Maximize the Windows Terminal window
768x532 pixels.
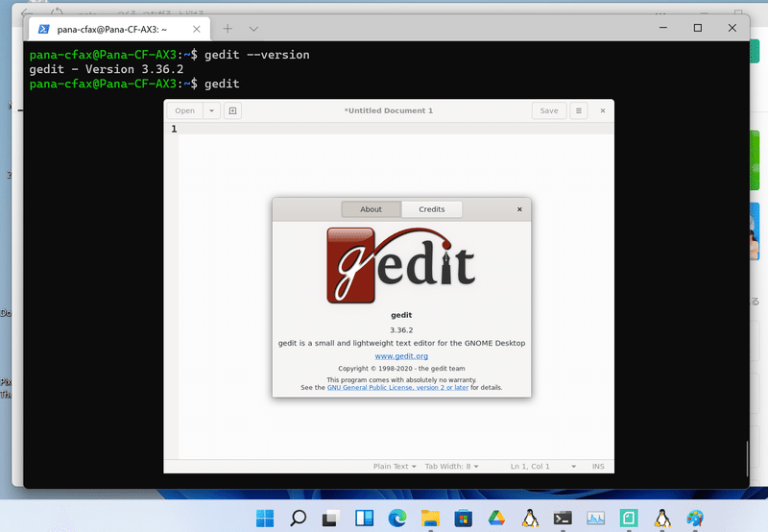pyautogui.click(x=698, y=28)
